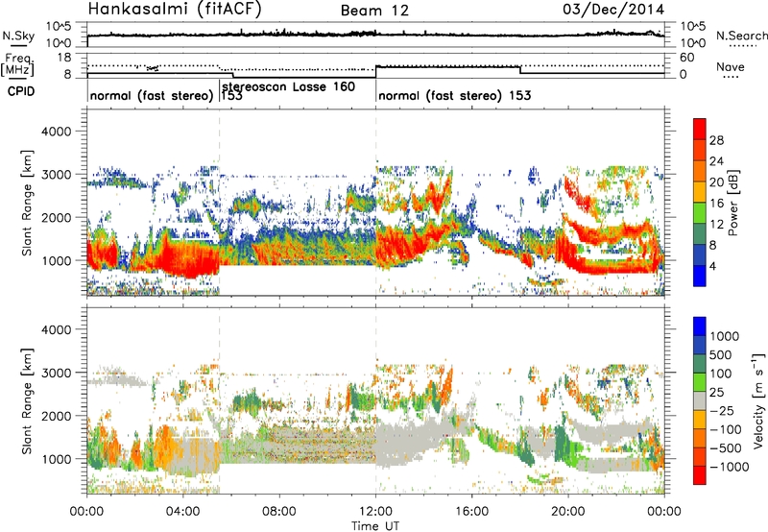Click the 'CPID' row label

tap(20, 91)
